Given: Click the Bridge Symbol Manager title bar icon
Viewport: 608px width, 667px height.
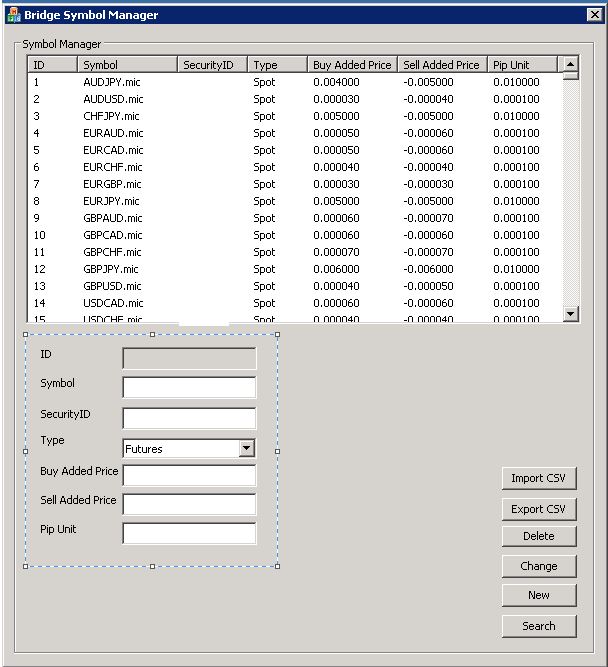Looking at the screenshot, I should 12,15.
